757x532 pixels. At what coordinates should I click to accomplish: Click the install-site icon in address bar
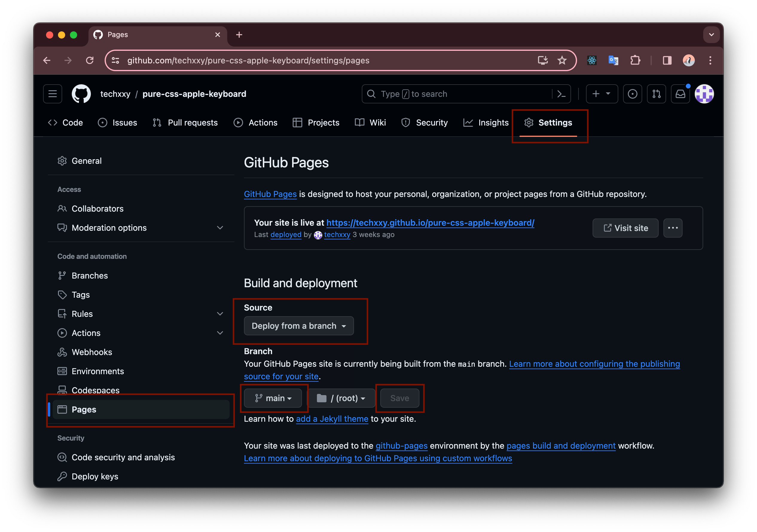click(x=542, y=60)
